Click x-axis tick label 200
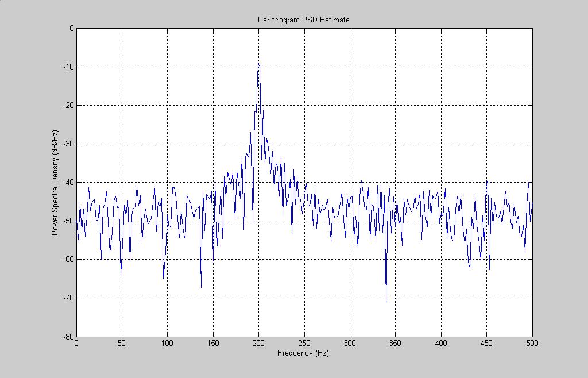 click(259, 343)
